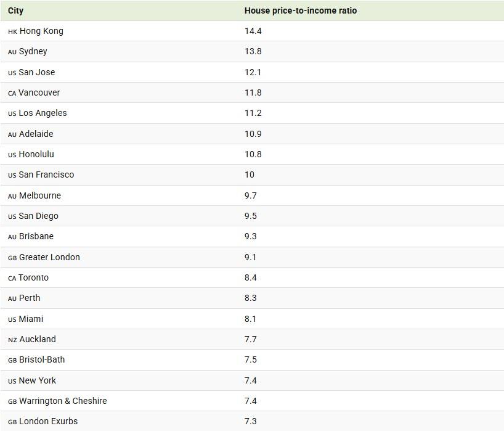Click on Vancouver in the list
This screenshot has height=431, width=504.
click(x=39, y=92)
